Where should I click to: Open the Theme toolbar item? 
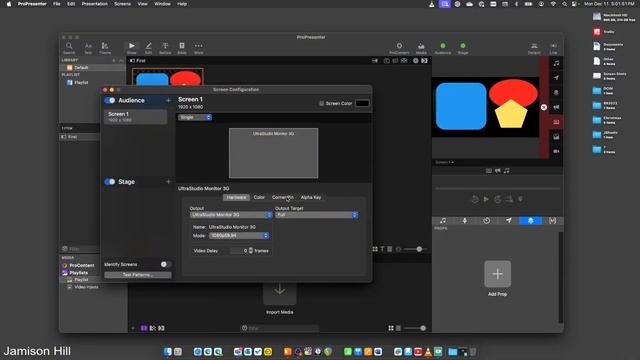[x=105, y=46]
